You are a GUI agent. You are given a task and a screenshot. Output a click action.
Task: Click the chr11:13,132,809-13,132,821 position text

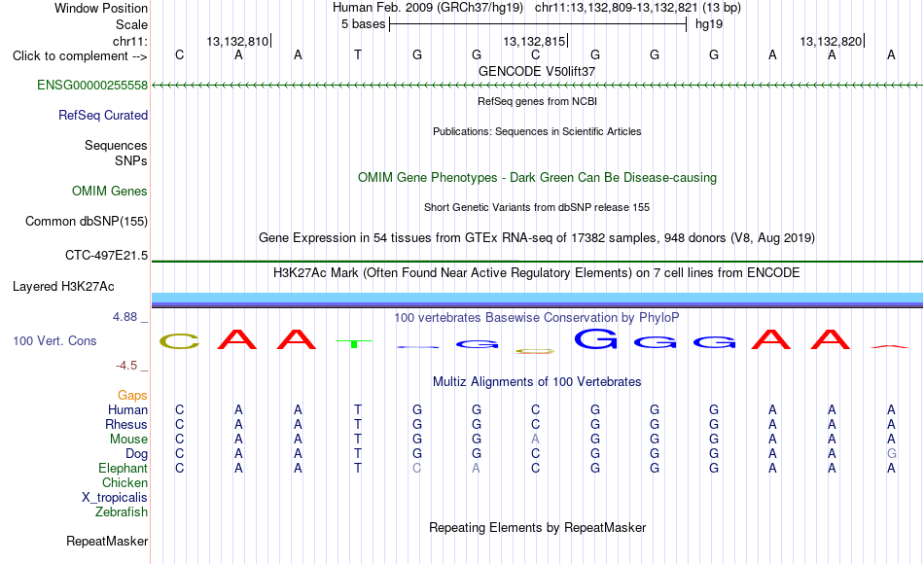(x=638, y=8)
